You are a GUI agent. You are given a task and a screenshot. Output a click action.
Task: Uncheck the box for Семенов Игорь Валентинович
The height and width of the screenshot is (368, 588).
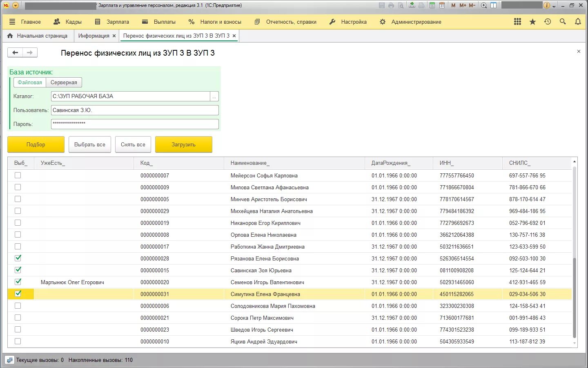(18, 282)
